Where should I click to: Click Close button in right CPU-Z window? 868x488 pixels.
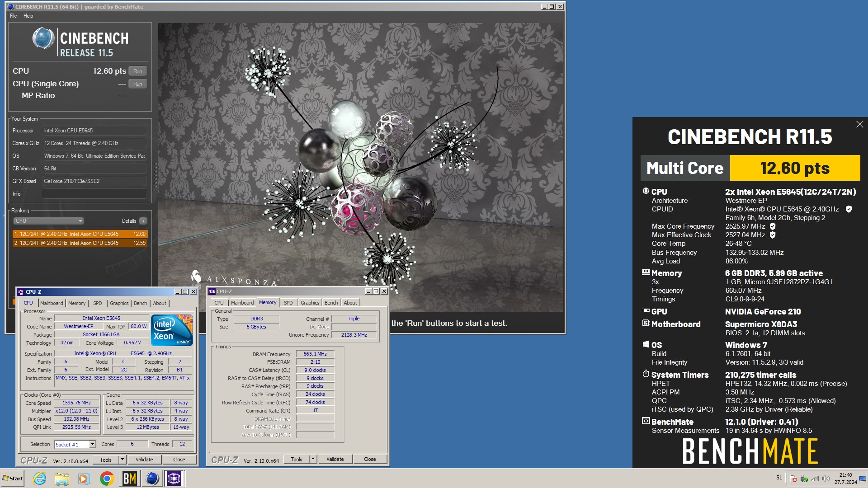(x=370, y=459)
